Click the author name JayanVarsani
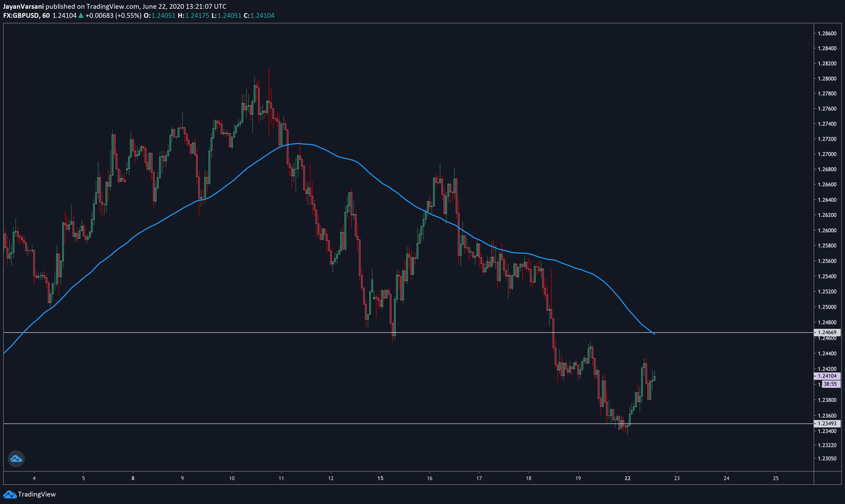This screenshot has width=845, height=504. click(23, 6)
